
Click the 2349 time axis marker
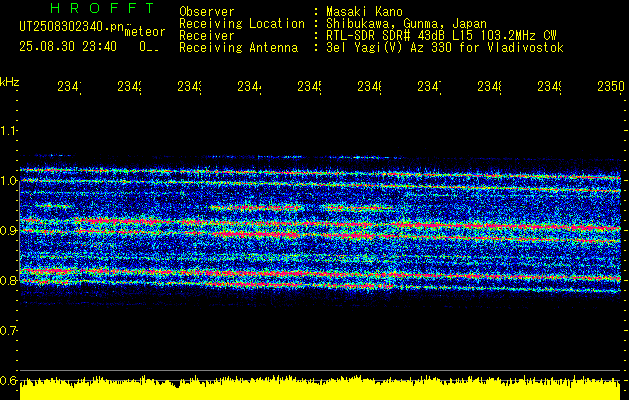(550, 86)
